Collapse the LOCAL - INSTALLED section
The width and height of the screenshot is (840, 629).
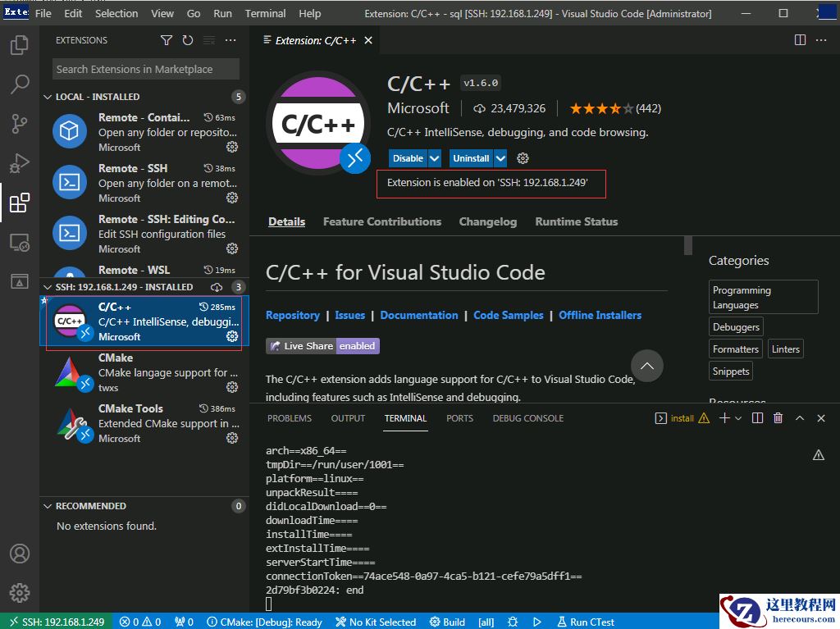48,97
